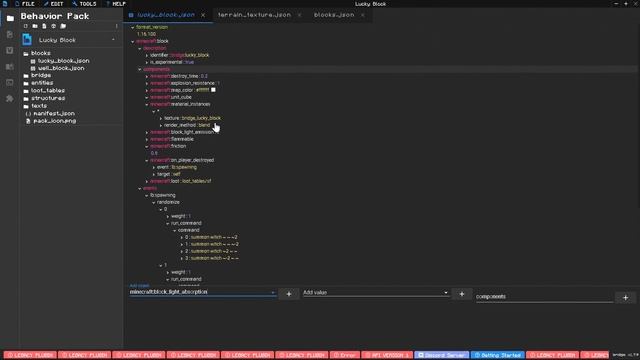
Task: Collapse the format_version node
Action: (133, 27)
